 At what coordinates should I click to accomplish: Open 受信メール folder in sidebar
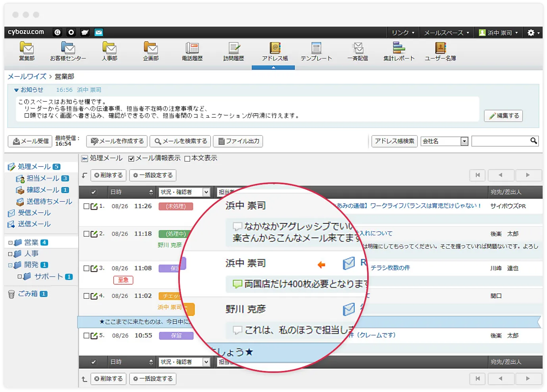point(34,213)
